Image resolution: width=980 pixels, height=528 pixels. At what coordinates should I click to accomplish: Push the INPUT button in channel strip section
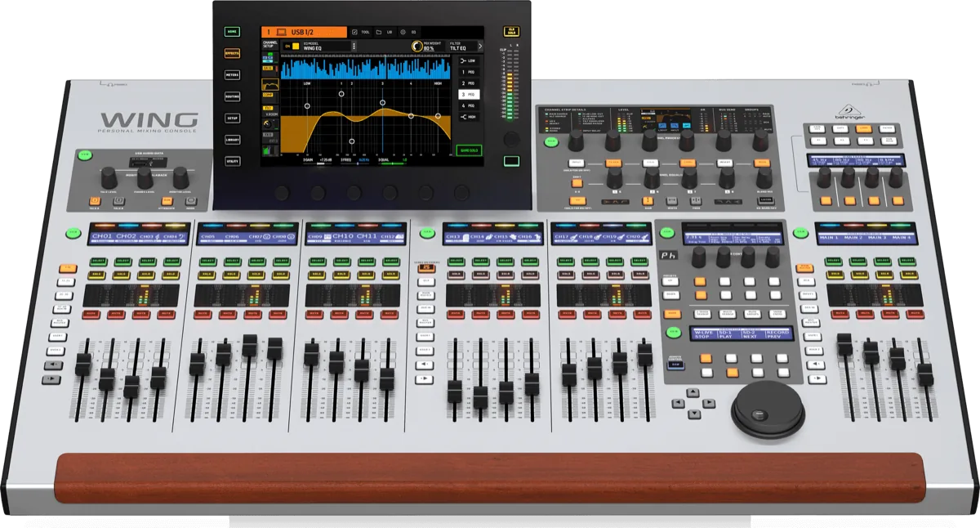click(x=577, y=163)
